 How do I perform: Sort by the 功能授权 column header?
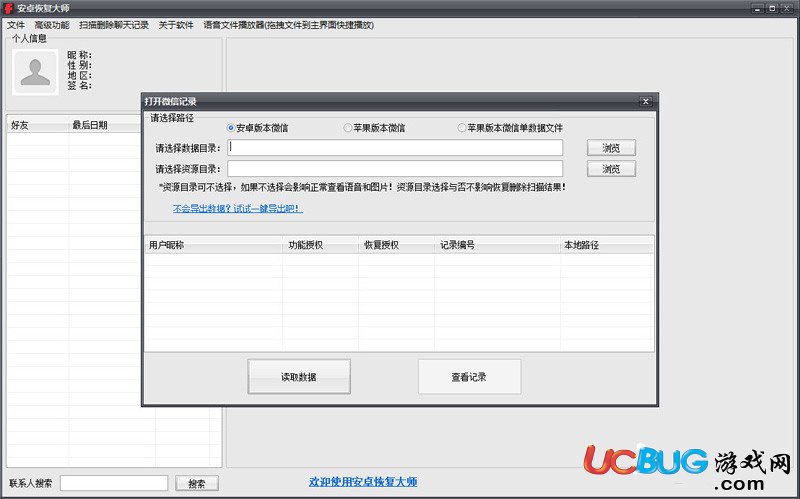tap(320, 245)
